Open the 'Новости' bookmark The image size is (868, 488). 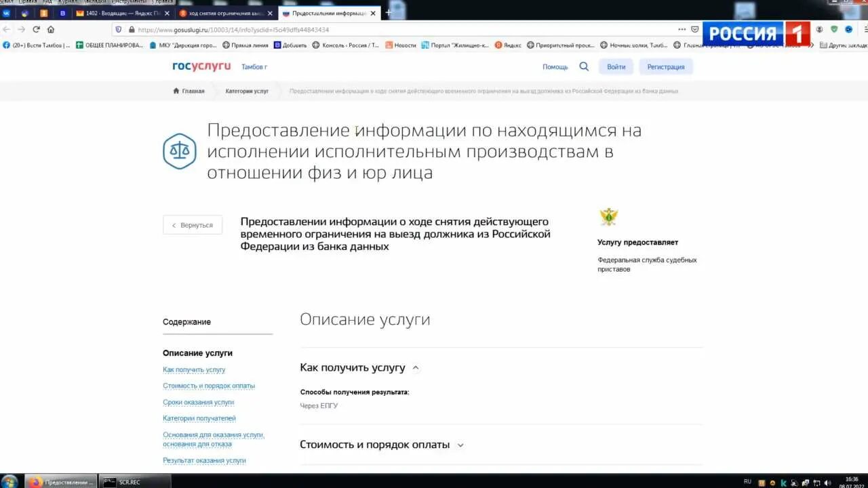click(401, 45)
